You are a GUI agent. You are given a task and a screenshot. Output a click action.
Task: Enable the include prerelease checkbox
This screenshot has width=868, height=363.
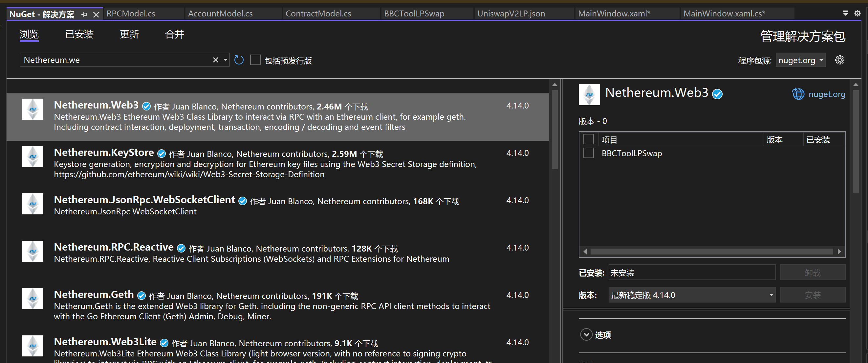255,60
